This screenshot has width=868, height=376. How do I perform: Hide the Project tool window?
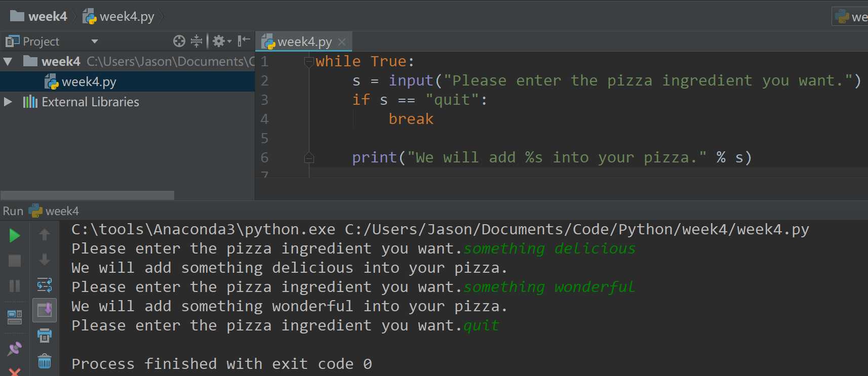(x=244, y=40)
